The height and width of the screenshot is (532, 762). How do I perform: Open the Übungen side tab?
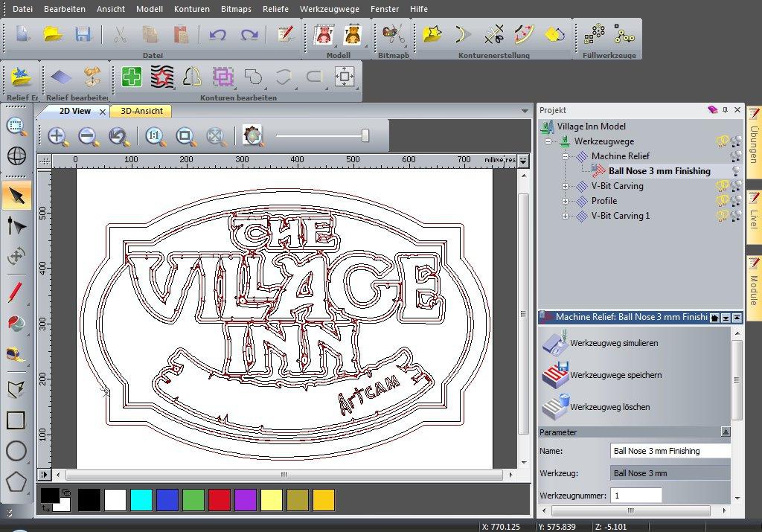[x=754, y=142]
